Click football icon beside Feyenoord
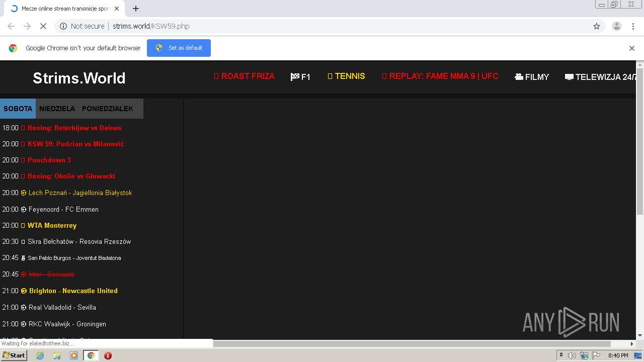 (24, 209)
